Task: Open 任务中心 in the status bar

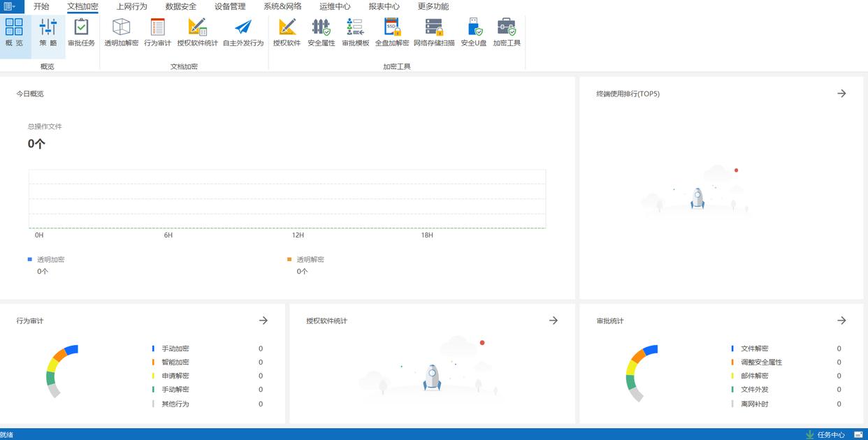Action: tap(825, 434)
